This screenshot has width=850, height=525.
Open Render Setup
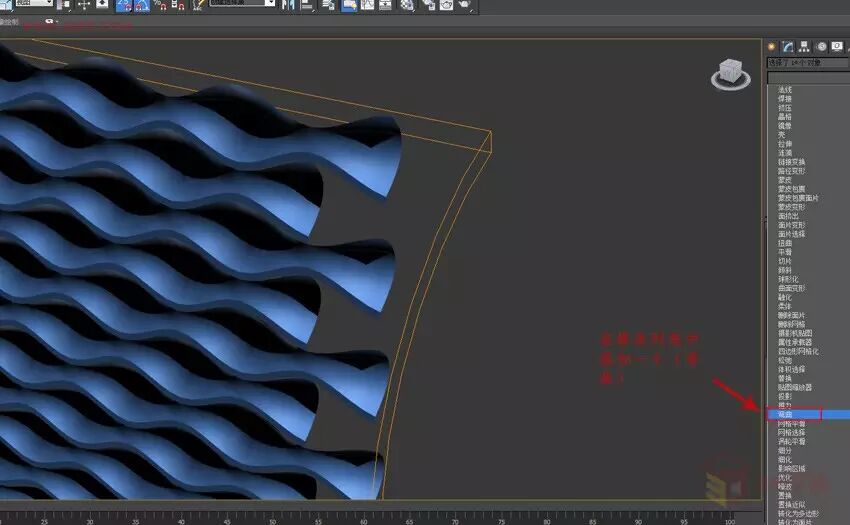pos(428,5)
